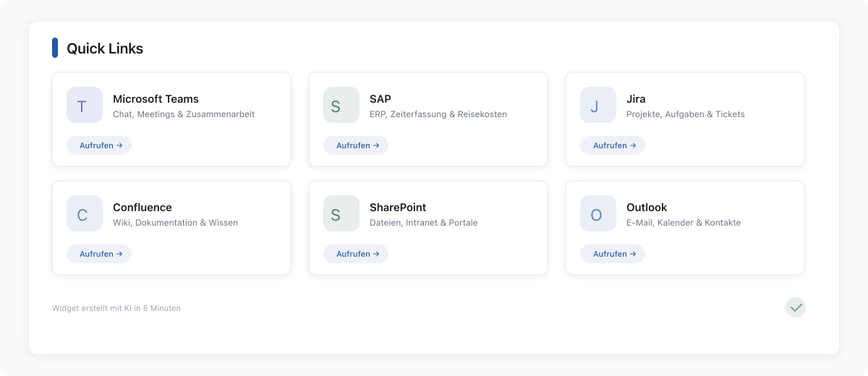Select the Outlook card title

[647, 208]
